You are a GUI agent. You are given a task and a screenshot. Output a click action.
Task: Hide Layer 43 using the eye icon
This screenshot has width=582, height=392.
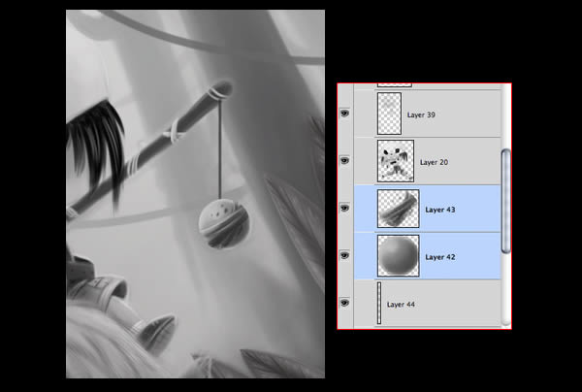tap(344, 209)
